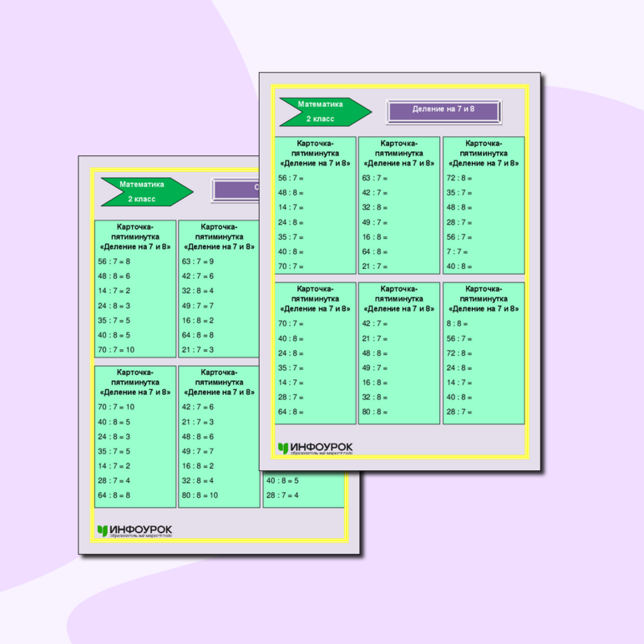
Task: Click the unanswered '7 : 7 =' problem
Action: tap(457, 251)
